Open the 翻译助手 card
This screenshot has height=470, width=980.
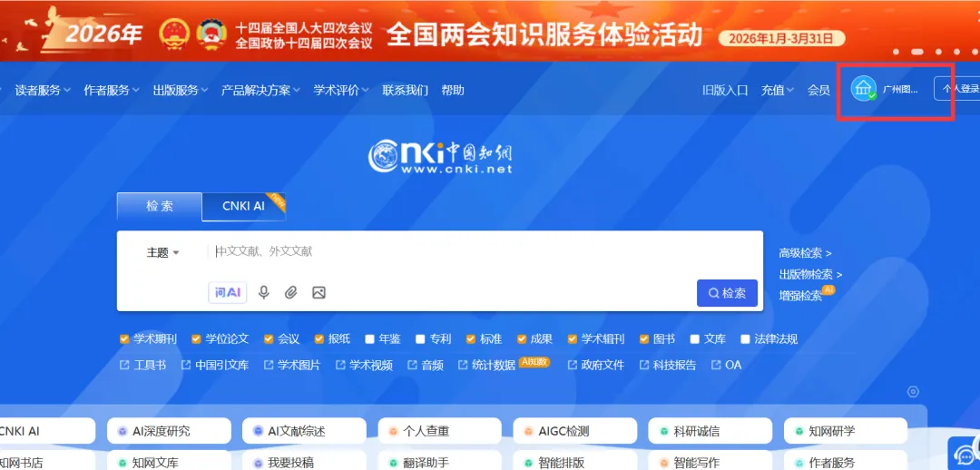pyautogui.click(x=439, y=461)
